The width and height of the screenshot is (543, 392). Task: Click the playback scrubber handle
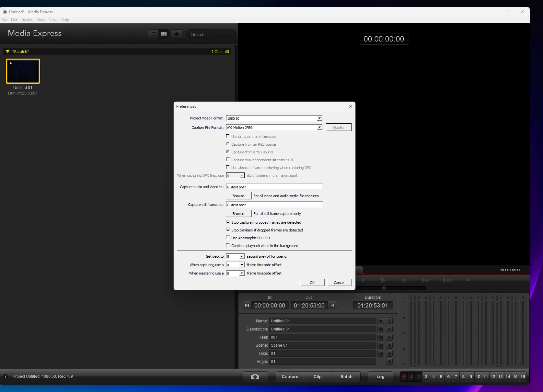384,288
